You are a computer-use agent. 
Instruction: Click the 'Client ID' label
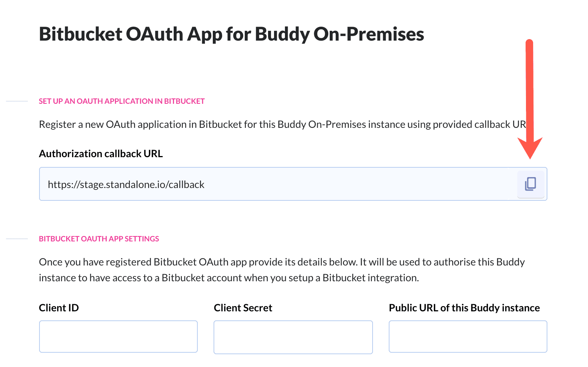pos(59,308)
